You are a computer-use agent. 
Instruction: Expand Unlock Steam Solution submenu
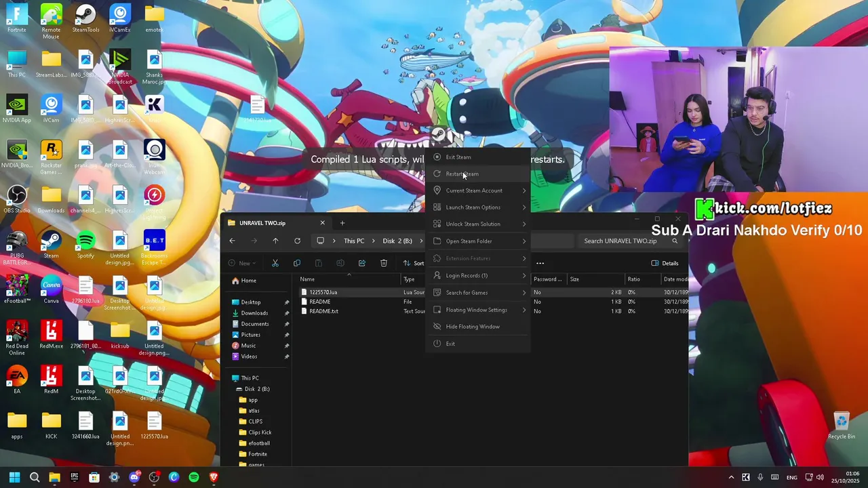point(478,224)
